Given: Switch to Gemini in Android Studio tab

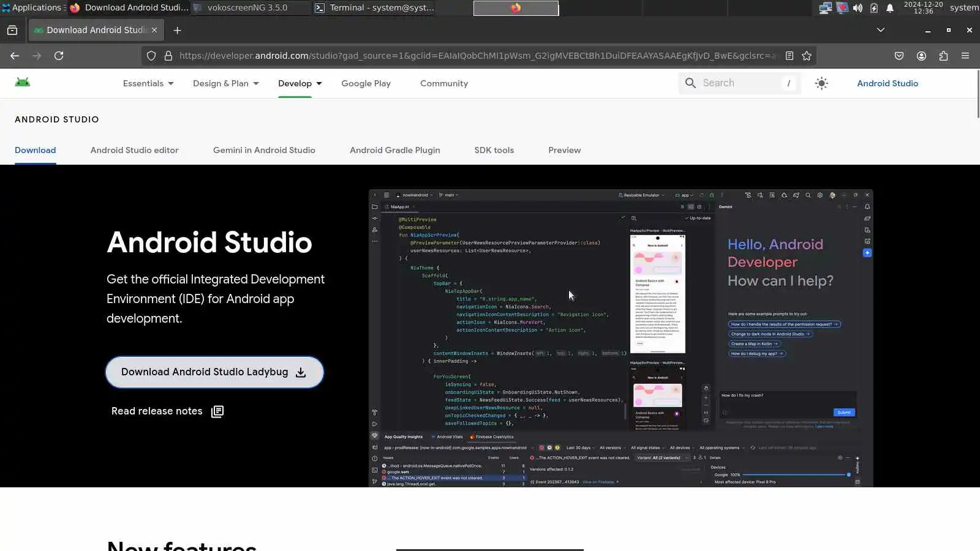Looking at the screenshot, I should (x=264, y=150).
